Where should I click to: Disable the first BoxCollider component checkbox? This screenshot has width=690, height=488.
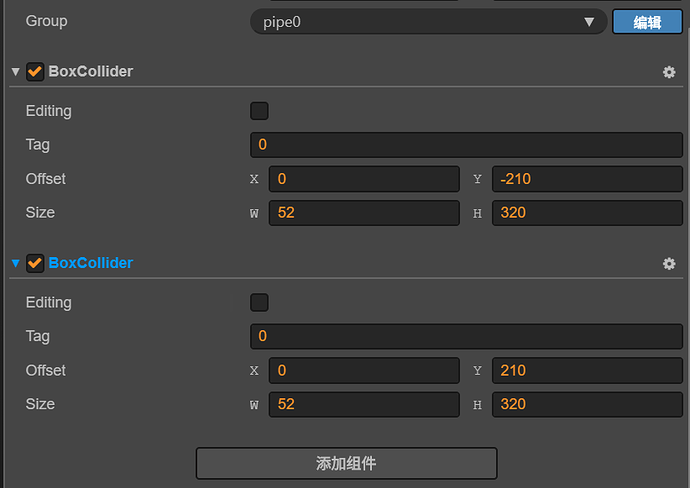35,72
